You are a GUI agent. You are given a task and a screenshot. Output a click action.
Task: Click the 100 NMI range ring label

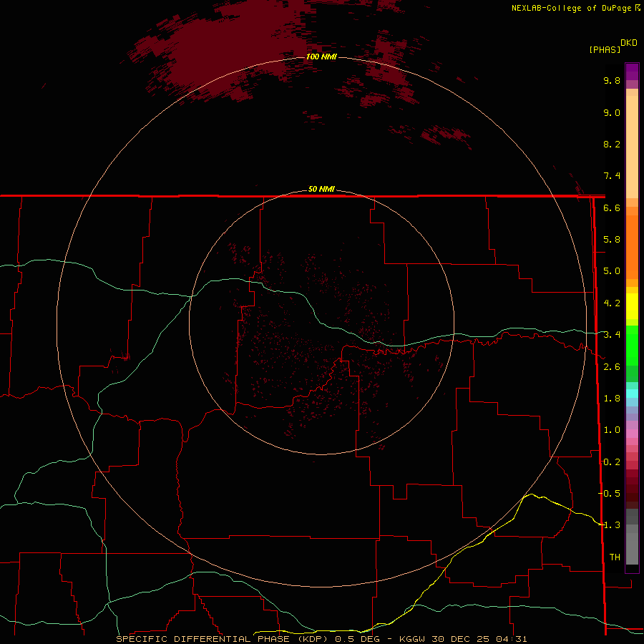click(321, 57)
